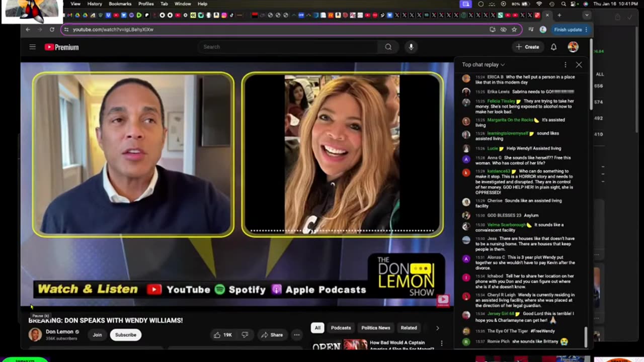Open the account avatar menu

pyautogui.click(x=573, y=47)
